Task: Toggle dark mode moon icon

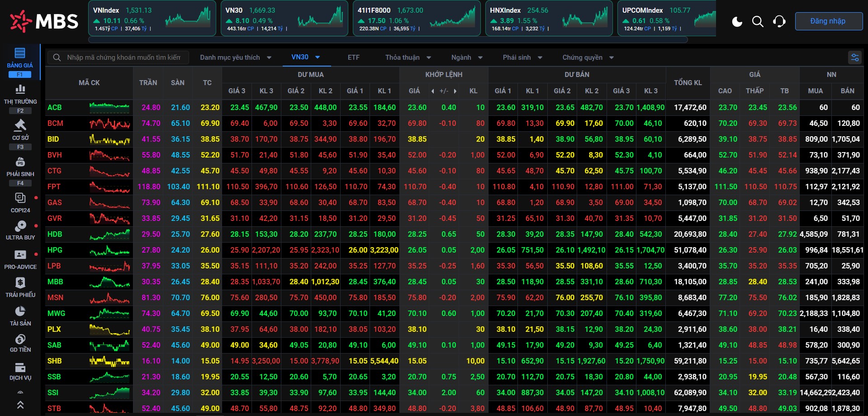Action: click(x=737, y=21)
